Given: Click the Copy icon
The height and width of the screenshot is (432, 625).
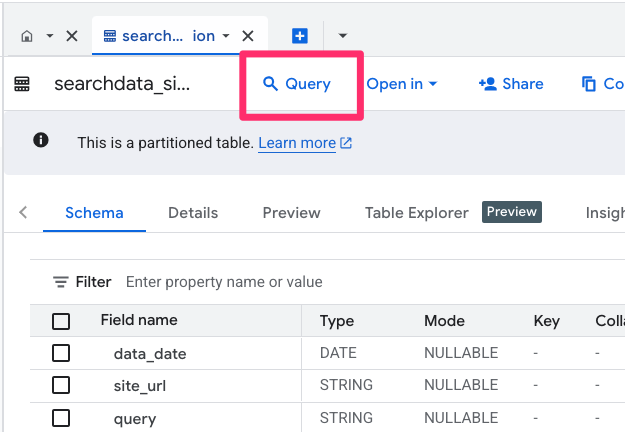Looking at the screenshot, I should tap(589, 84).
